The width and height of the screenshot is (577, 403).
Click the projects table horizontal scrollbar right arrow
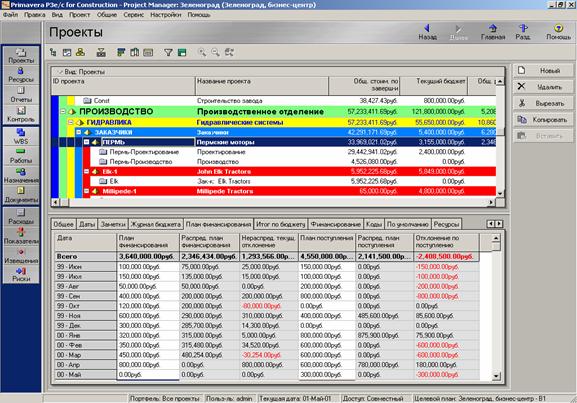click(x=491, y=202)
